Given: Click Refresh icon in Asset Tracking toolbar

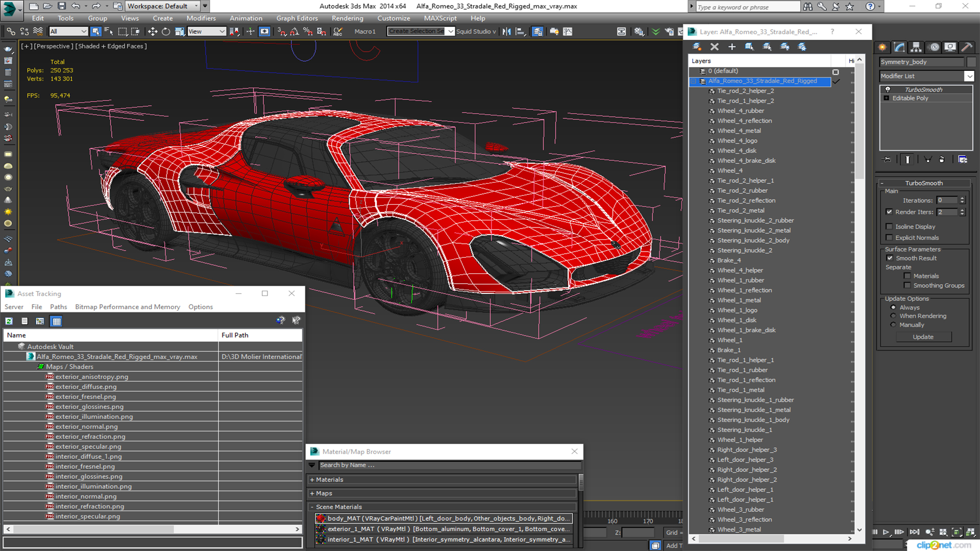Looking at the screenshot, I should (x=9, y=321).
